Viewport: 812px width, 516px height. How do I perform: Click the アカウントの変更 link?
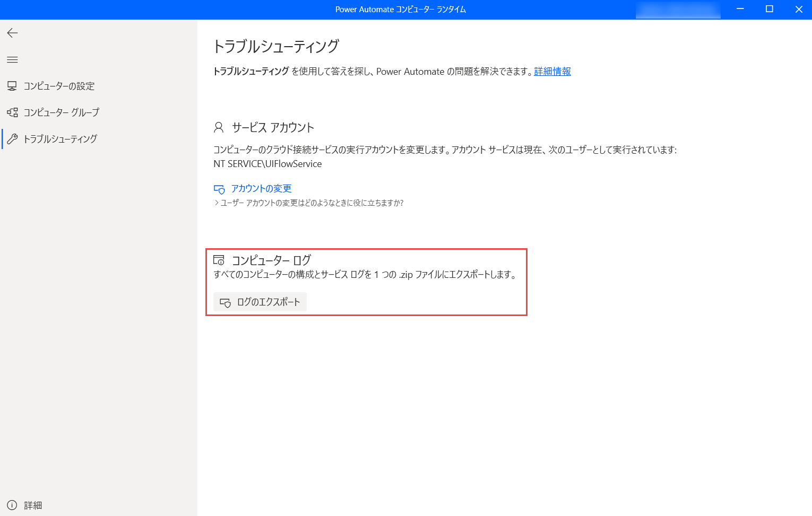click(261, 188)
